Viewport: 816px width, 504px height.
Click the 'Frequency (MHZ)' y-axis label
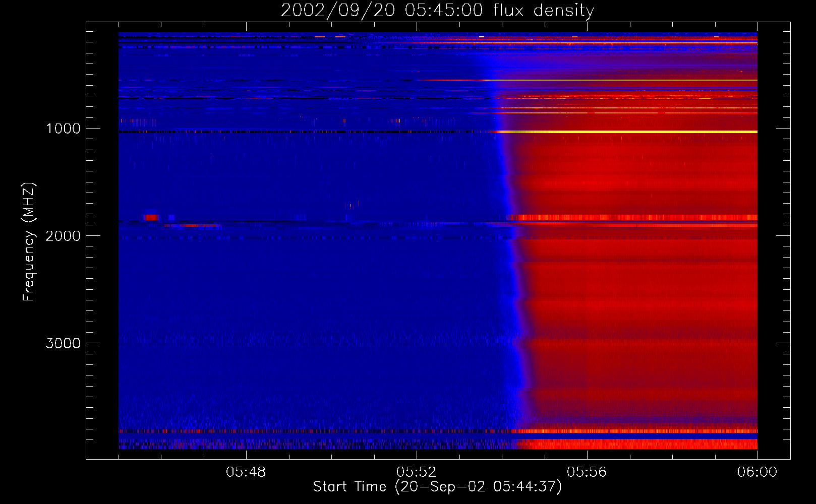click(29, 242)
